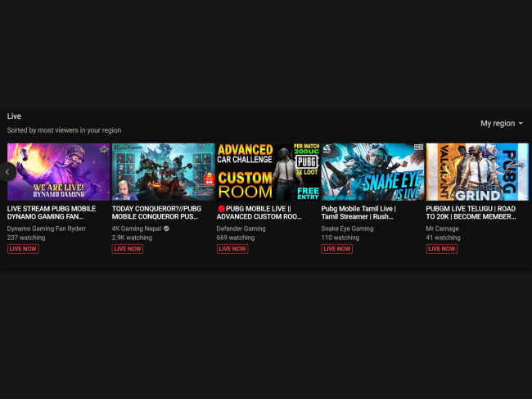Open the Dynamo Gaming 'We Are Live' thumbnail
This screenshot has width=532, height=399.
(x=59, y=172)
